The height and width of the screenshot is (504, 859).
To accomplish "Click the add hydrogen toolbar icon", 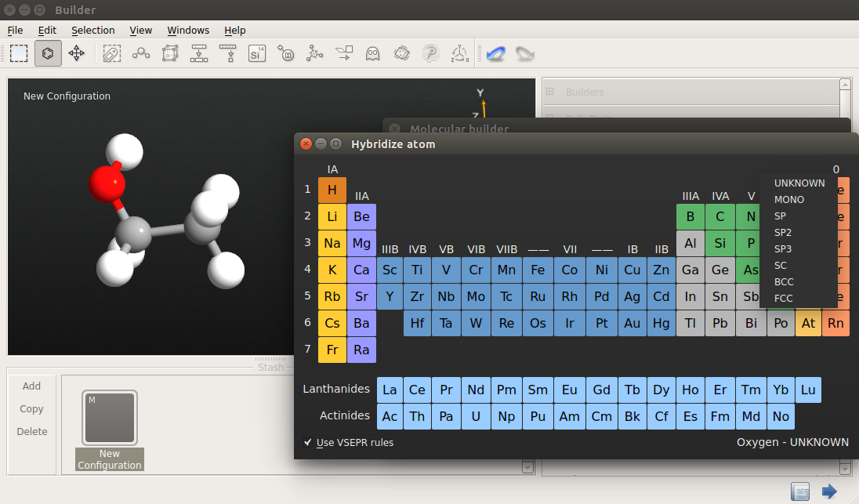I will 286,54.
